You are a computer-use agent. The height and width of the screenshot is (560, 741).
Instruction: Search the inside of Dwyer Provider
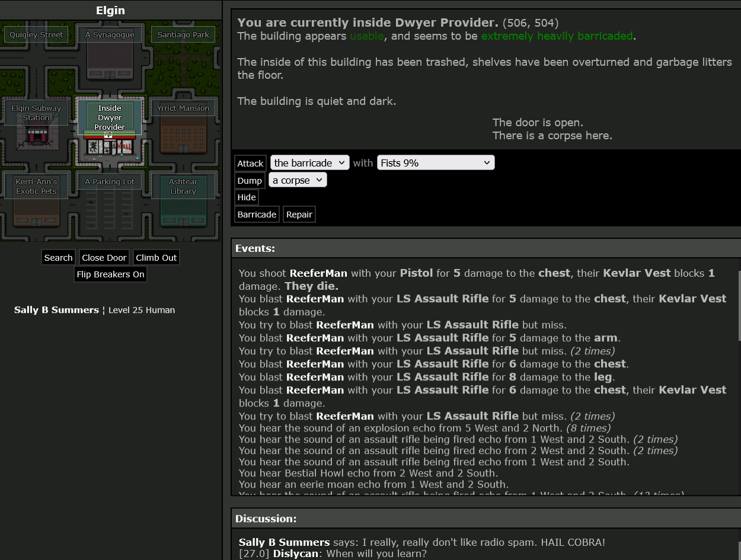[x=58, y=257]
